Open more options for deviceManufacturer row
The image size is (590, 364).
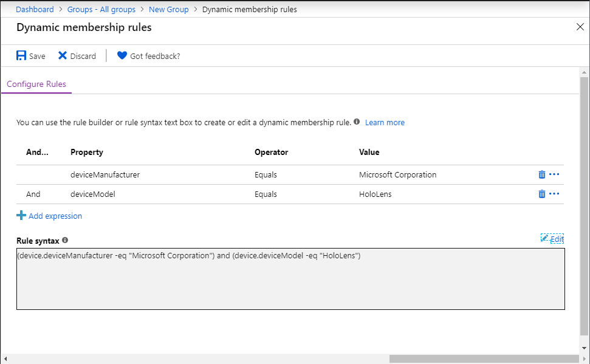(554, 174)
